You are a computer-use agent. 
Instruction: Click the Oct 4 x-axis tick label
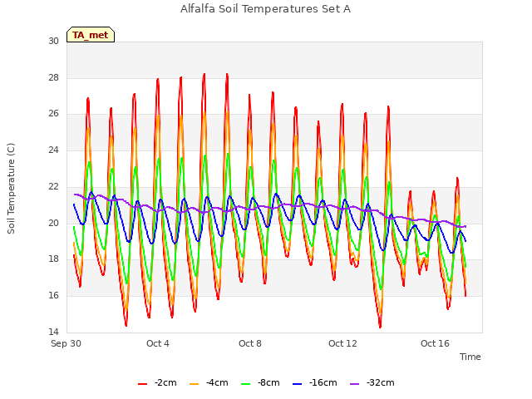[158, 343]
